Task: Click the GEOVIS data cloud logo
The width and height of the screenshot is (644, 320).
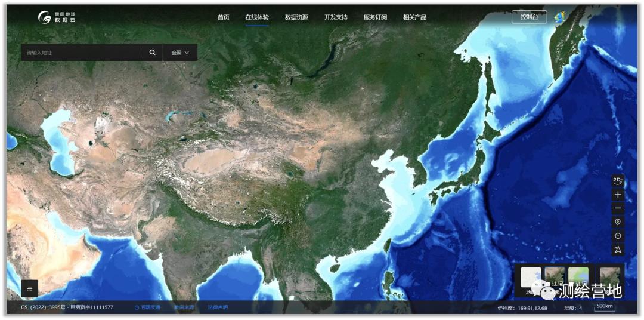Action: [57, 17]
